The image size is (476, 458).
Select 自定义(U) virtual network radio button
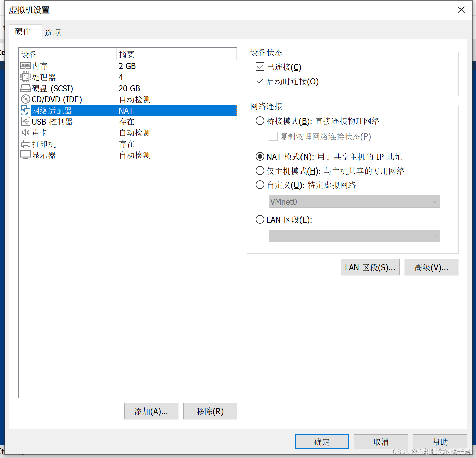pyautogui.click(x=260, y=185)
